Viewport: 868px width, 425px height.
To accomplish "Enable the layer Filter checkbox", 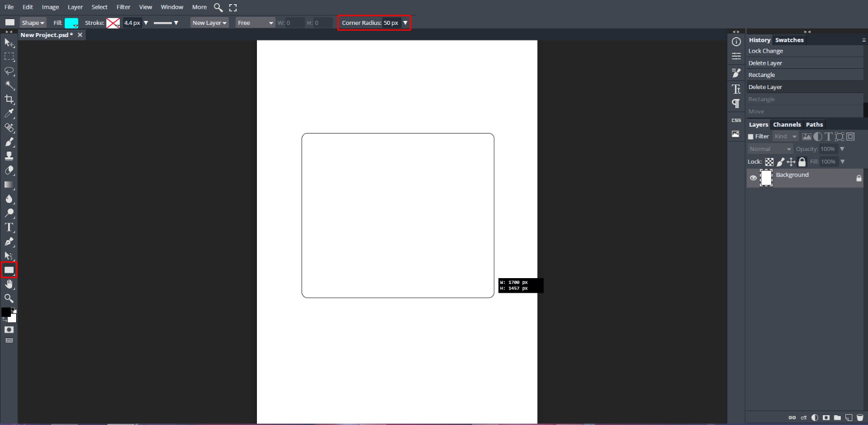I will [x=751, y=137].
